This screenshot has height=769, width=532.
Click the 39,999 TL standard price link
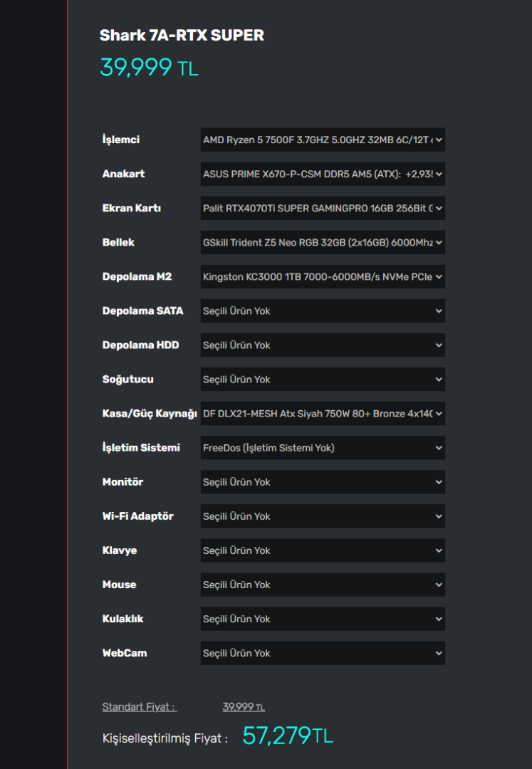(244, 706)
